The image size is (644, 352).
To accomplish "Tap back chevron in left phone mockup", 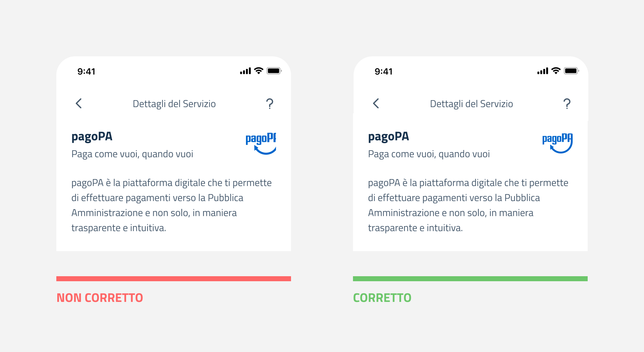I will point(79,103).
